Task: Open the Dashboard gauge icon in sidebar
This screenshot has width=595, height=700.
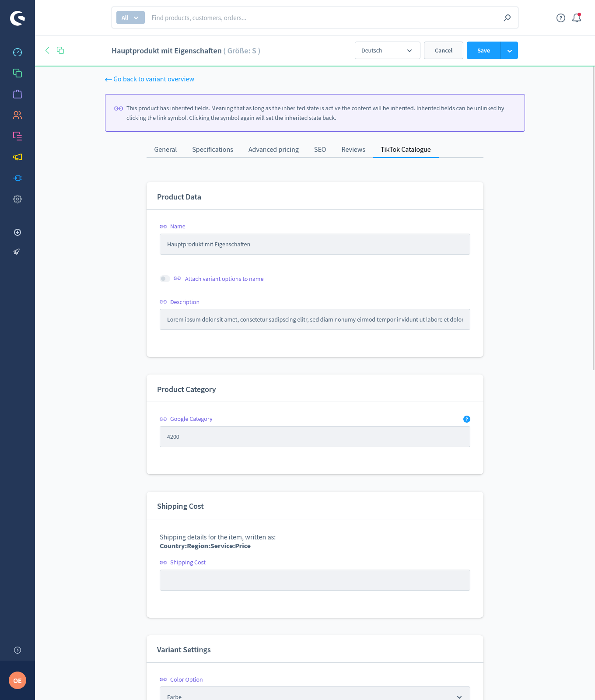Action: coord(17,52)
